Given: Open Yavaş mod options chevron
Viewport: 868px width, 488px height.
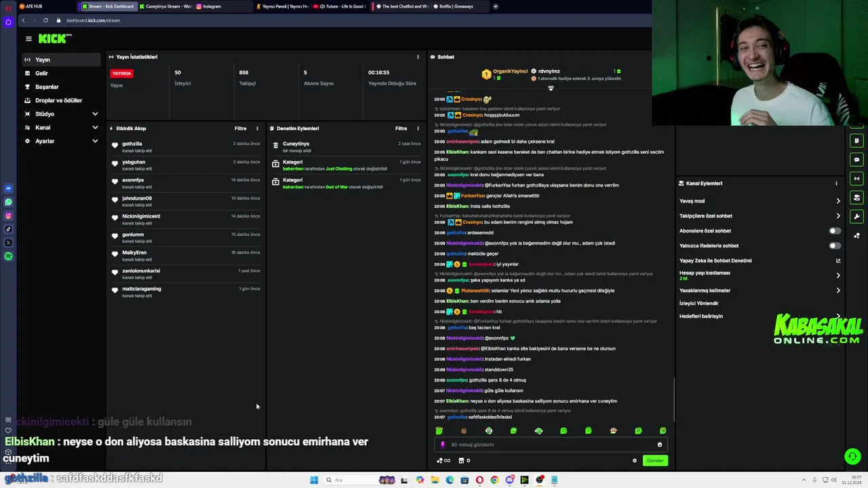Looking at the screenshot, I should point(838,201).
